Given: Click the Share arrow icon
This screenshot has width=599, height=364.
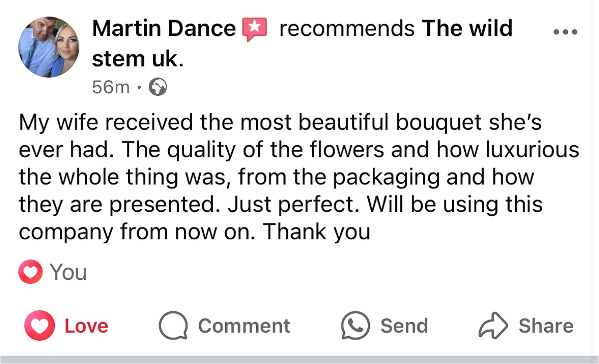Looking at the screenshot, I should (493, 326).
